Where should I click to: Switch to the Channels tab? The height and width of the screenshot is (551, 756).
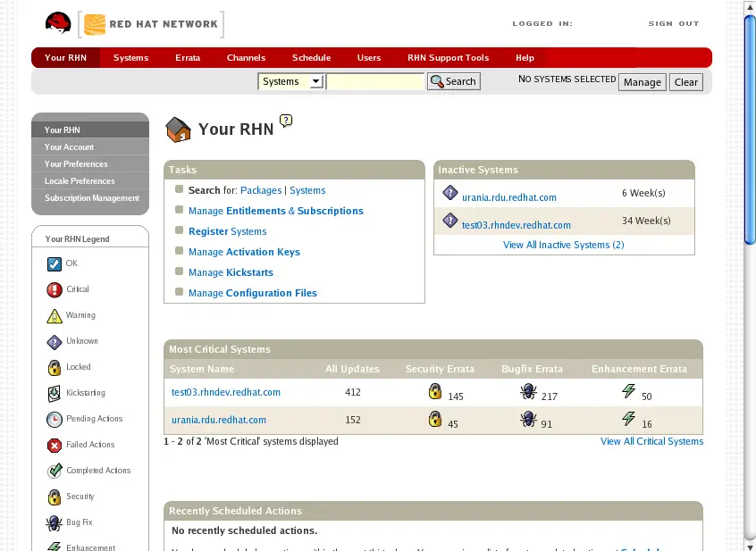point(246,58)
